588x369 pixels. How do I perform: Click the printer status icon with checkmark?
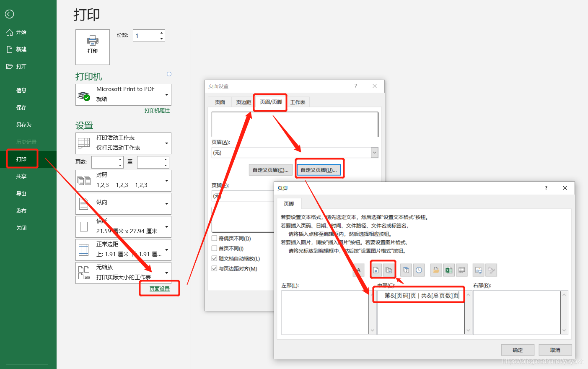[x=84, y=96]
